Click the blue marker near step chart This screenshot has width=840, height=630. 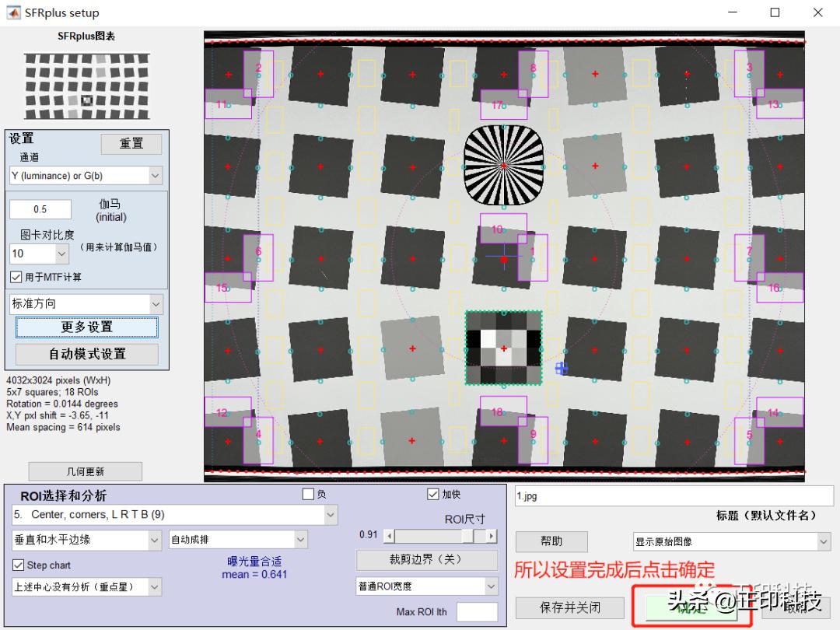tap(562, 369)
